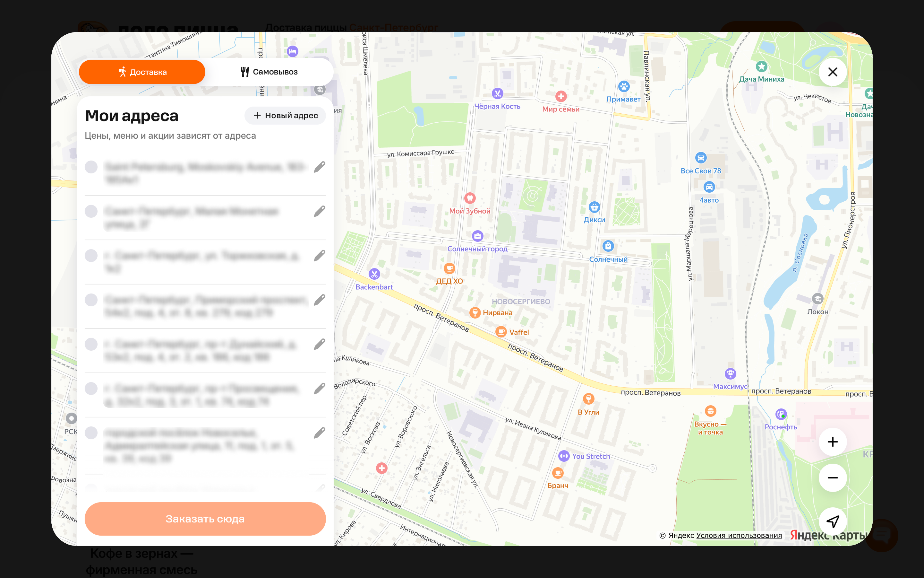Image resolution: width=924 pixels, height=578 pixels.
Task: Open the chat bubble behind the modal
Action: pos(882,535)
